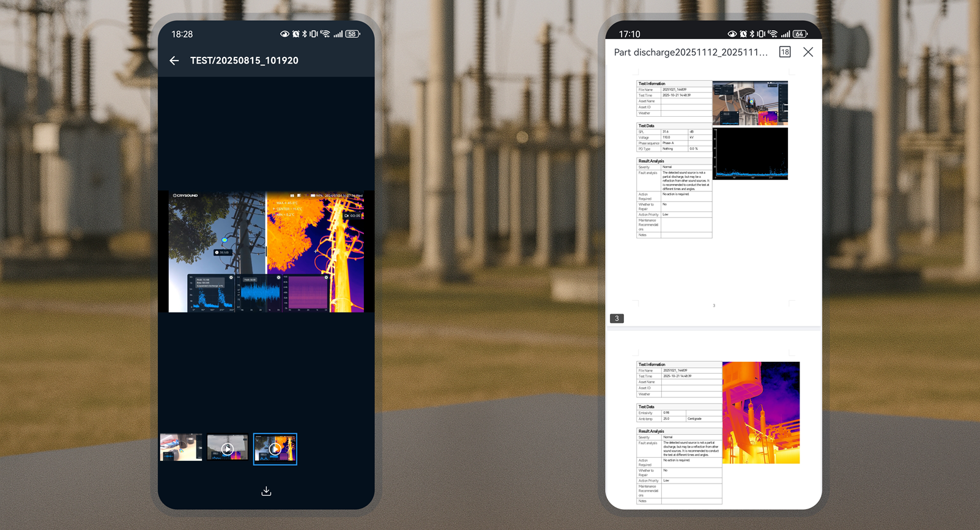Tap the page 3 indicator badge
The width and height of the screenshot is (980, 530).
tap(617, 318)
